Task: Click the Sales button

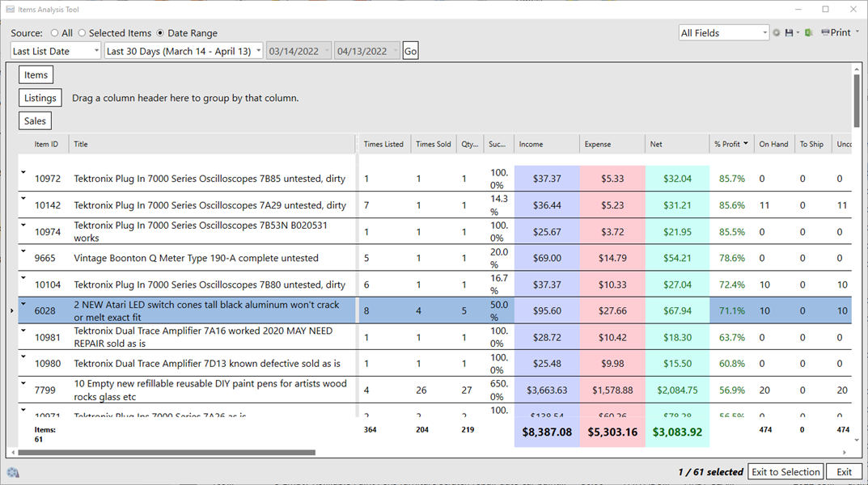Action: coord(35,120)
